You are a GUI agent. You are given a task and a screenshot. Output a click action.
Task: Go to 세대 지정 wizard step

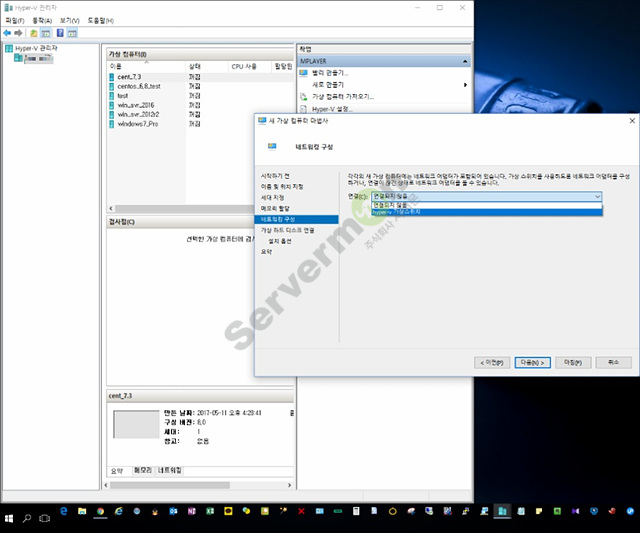tap(272, 198)
